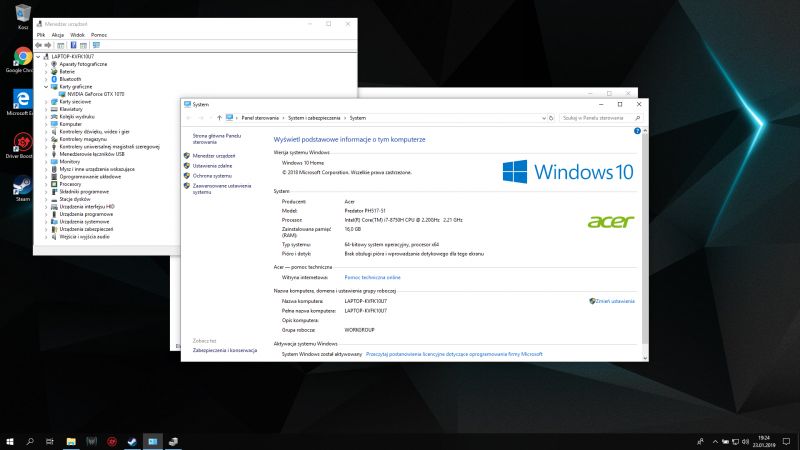
Task: Open Steam desktop shortcut
Action: (22, 188)
